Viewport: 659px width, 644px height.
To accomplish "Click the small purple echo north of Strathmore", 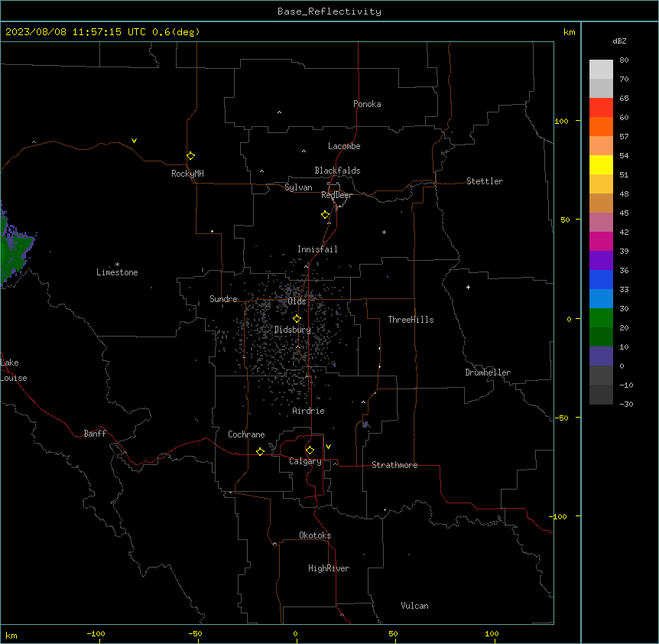I will [x=365, y=424].
